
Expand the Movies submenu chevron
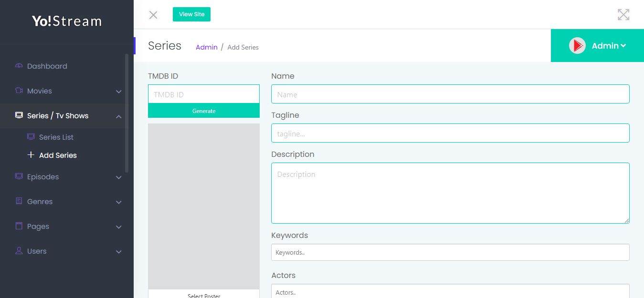[119, 92]
